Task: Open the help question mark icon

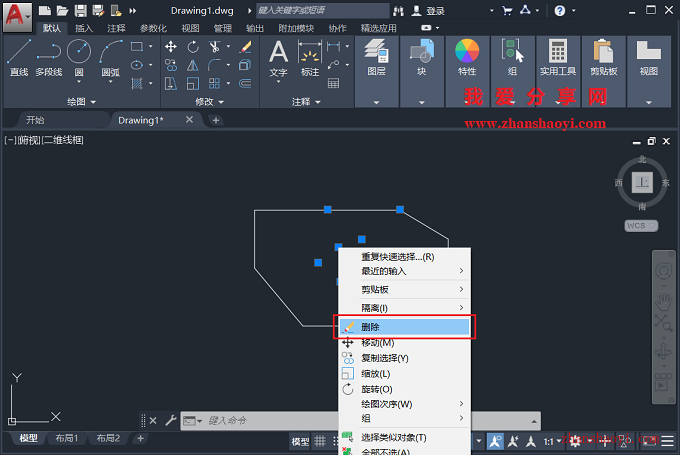Action: (x=560, y=10)
